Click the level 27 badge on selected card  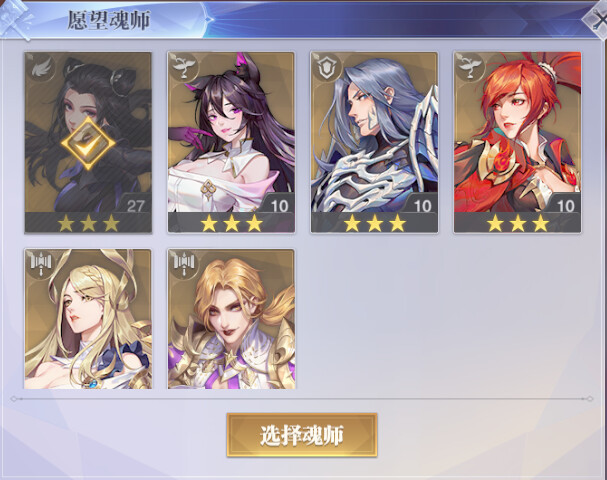(x=135, y=206)
